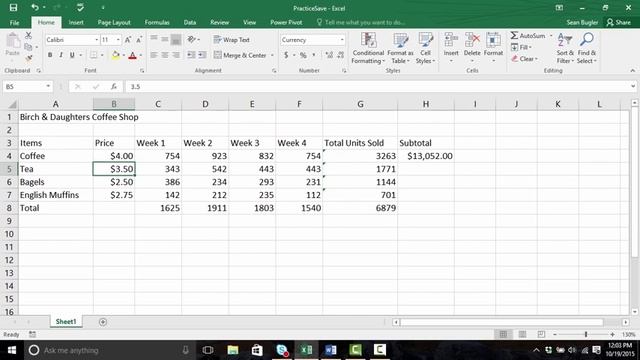Open File Explorer from taskbar
The width and height of the screenshot is (640, 360).
click(x=233, y=350)
